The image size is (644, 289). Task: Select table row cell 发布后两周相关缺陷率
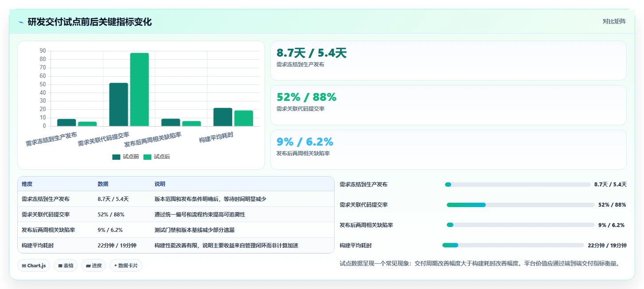click(x=48, y=230)
